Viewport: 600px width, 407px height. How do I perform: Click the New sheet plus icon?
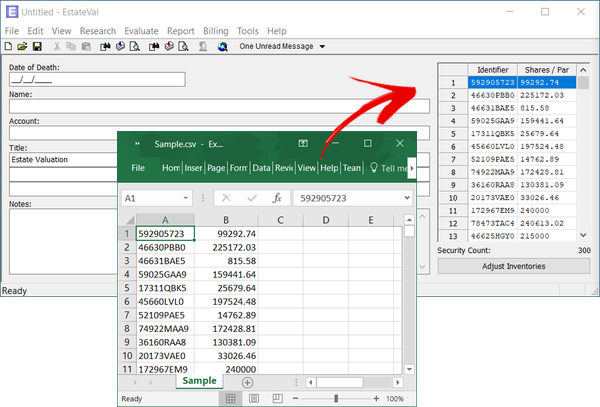click(247, 383)
